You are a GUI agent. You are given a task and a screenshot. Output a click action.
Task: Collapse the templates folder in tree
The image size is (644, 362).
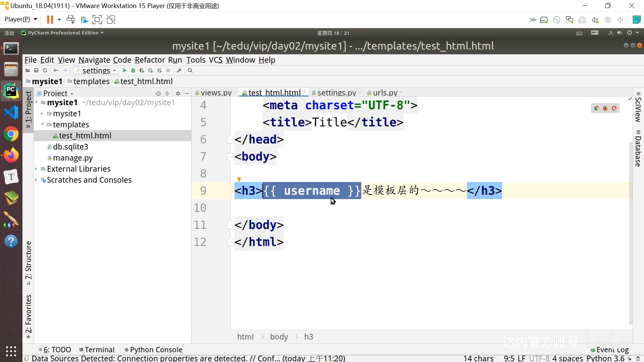point(42,124)
